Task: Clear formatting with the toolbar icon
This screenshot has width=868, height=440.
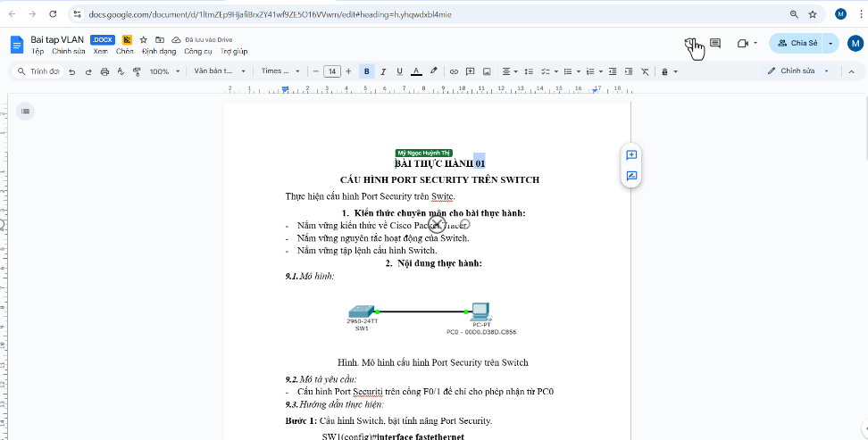Action: (x=645, y=71)
